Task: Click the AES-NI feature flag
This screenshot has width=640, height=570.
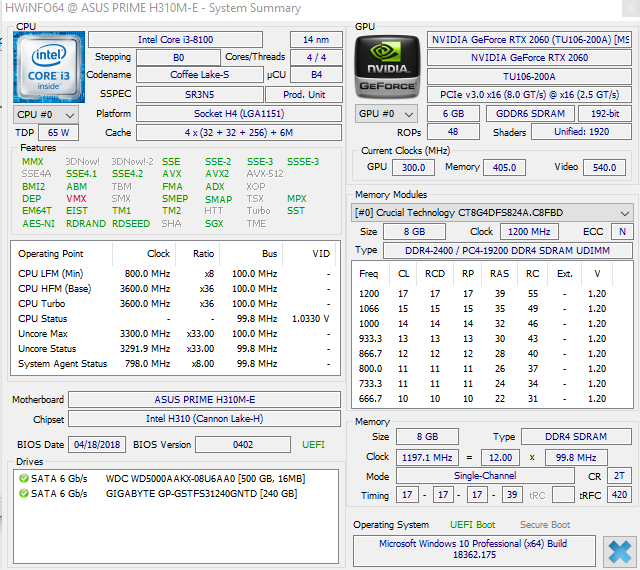Action: point(38,224)
